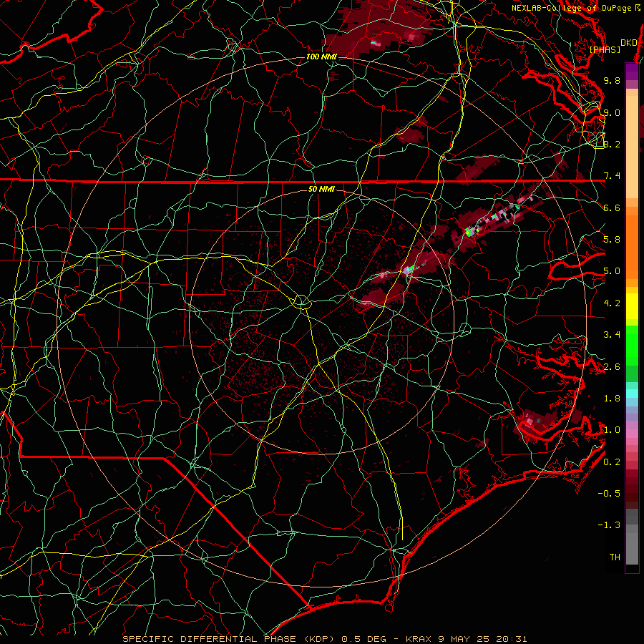Click the 1.0 value on the color scale
Image resolution: width=644 pixels, height=644 pixels.
pyautogui.click(x=612, y=430)
